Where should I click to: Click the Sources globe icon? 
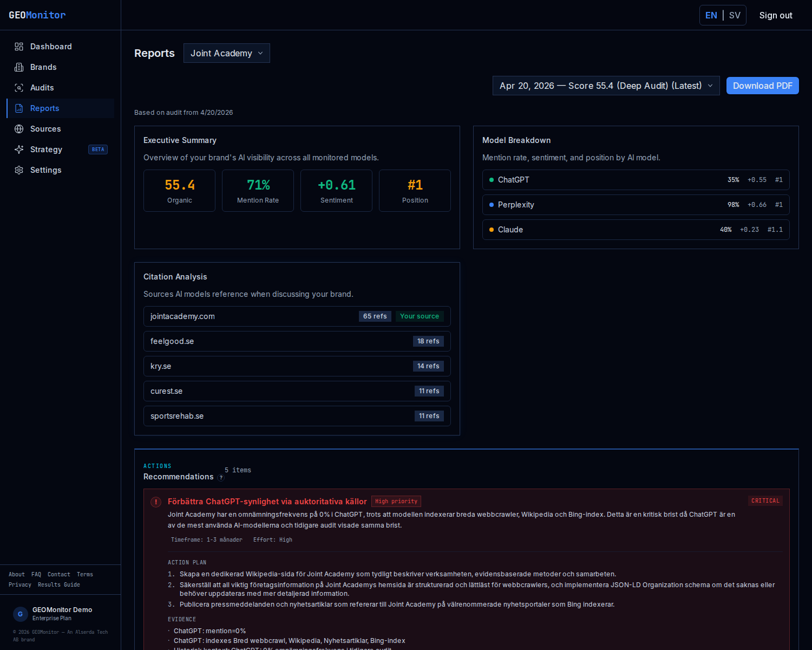(19, 129)
